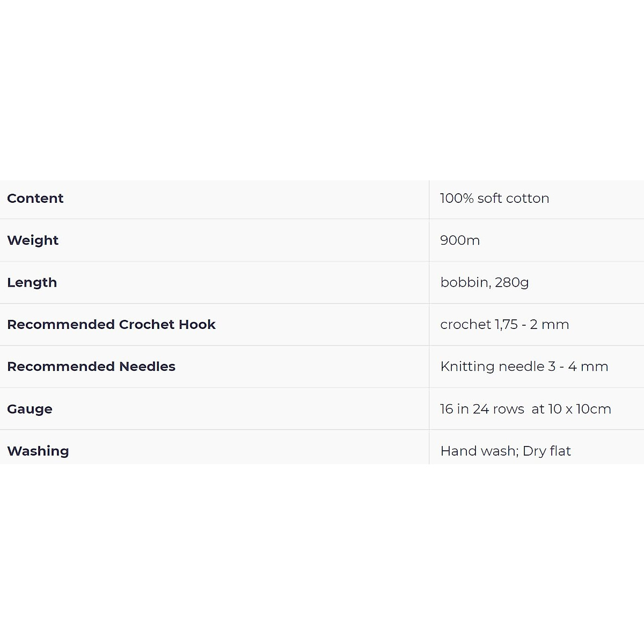Click the Length row label

32,283
